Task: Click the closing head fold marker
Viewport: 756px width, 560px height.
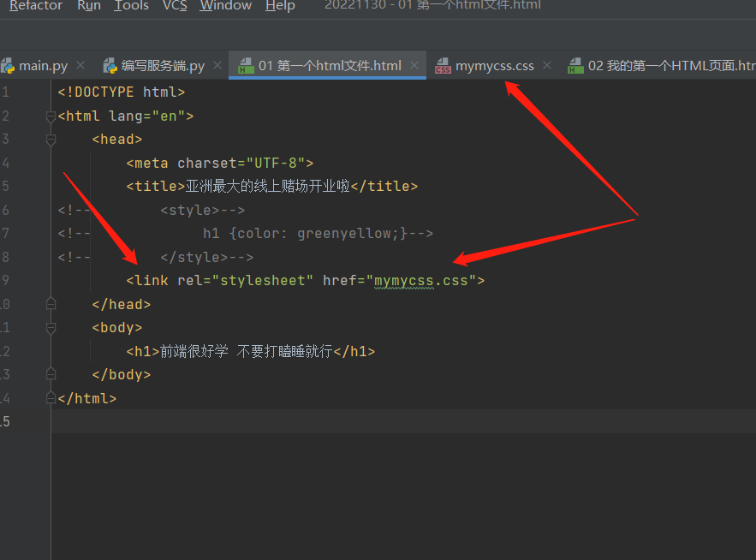Action: click(51, 304)
